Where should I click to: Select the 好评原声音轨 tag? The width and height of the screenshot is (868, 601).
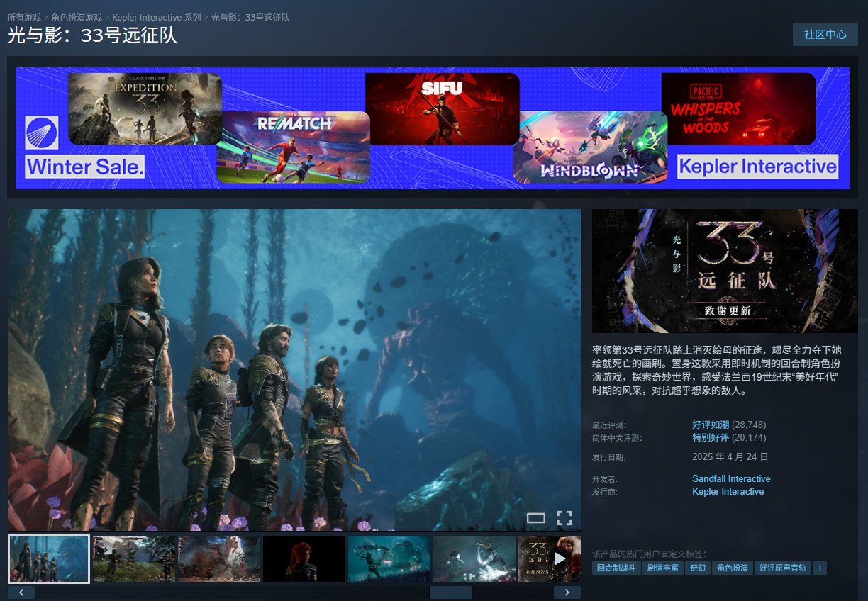click(x=783, y=568)
